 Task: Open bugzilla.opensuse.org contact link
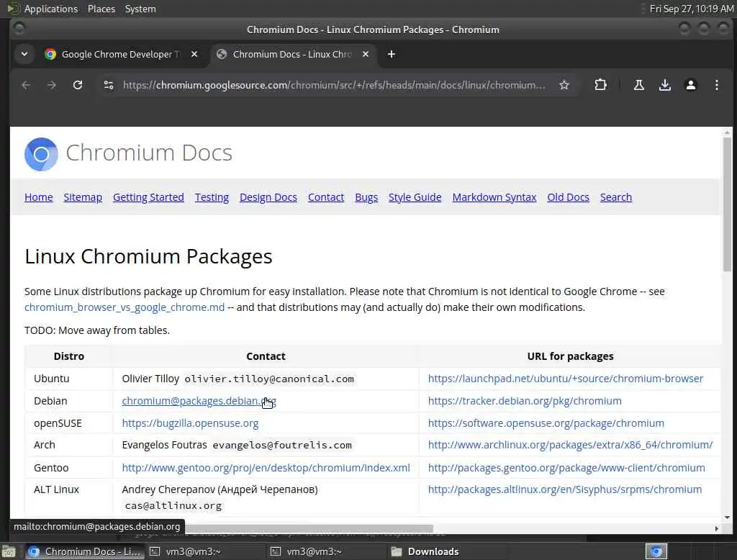190,423
